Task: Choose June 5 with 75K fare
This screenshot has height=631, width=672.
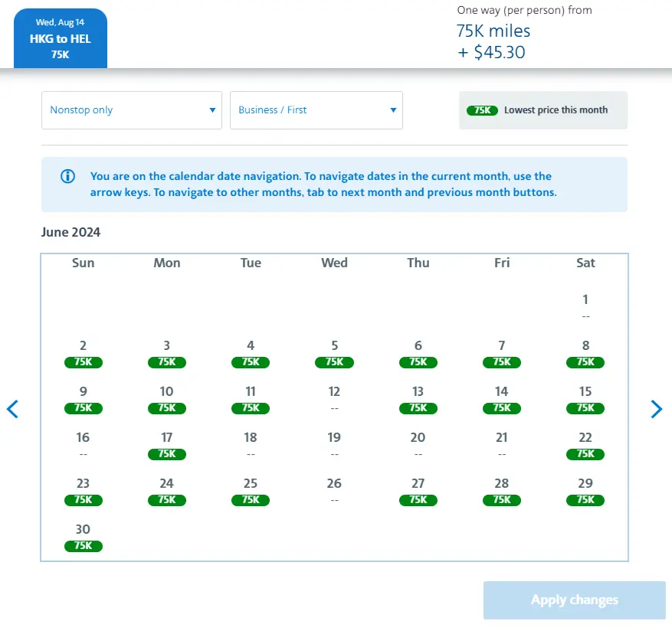Action: pyautogui.click(x=334, y=353)
